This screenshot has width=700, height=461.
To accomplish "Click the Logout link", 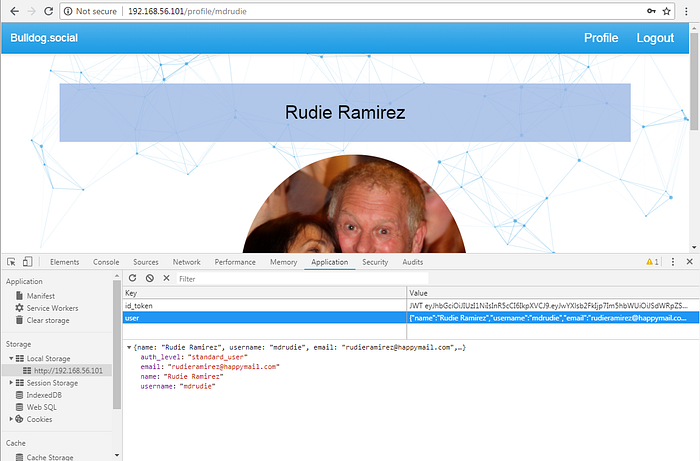I will [x=655, y=38].
